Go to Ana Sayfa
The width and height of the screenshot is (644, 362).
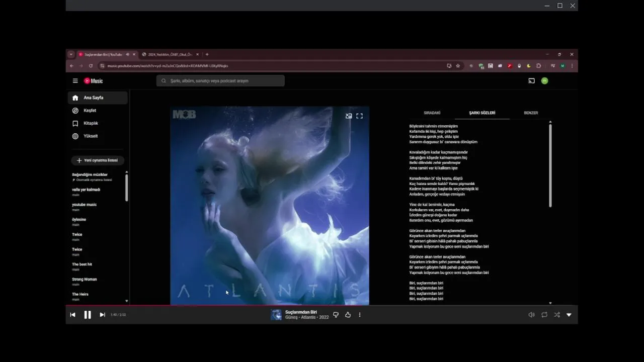[x=98, y=98]
